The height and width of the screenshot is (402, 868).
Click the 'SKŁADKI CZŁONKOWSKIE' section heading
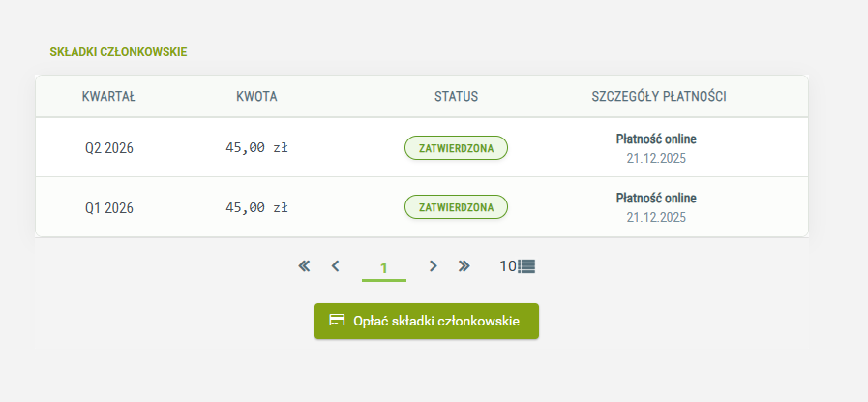[x=118, y=51]
